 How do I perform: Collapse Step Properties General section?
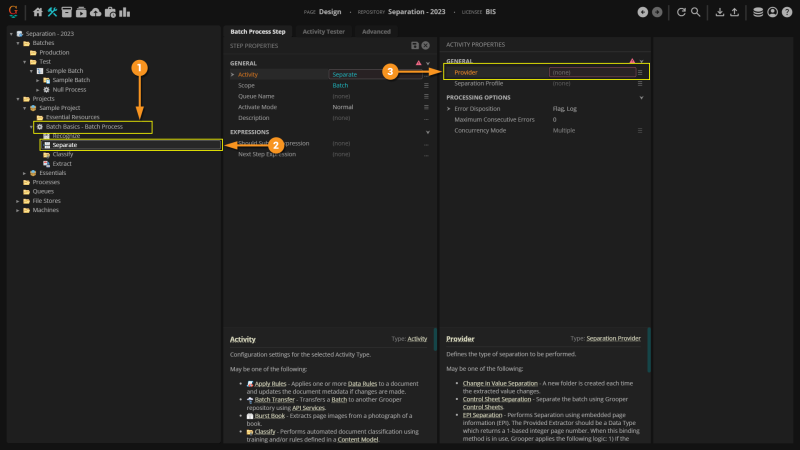point(428,63)
